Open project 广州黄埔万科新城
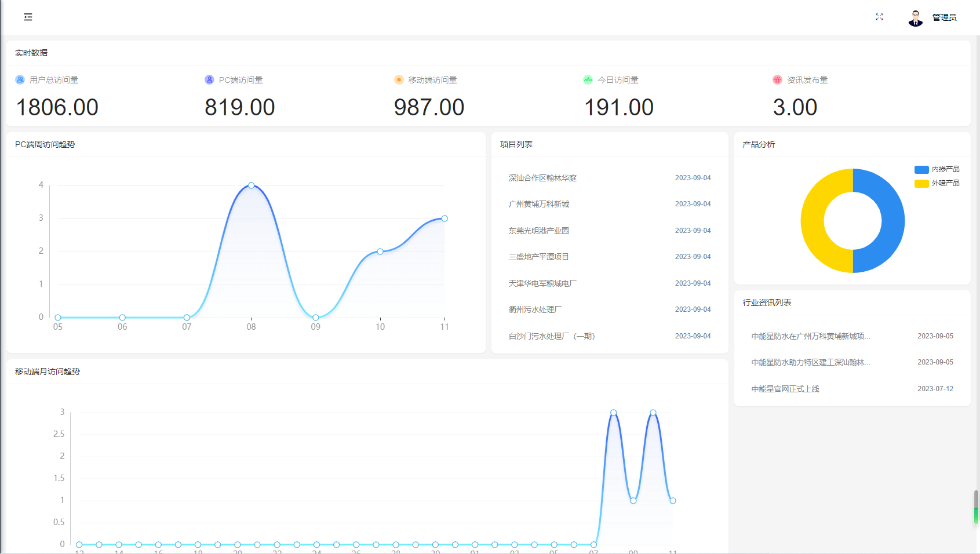This screenshot has height=554, width=980. pos(539,204)
